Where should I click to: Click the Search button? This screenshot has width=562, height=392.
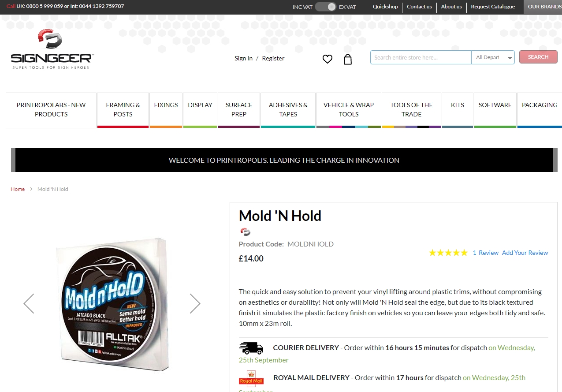pos(538,57)
